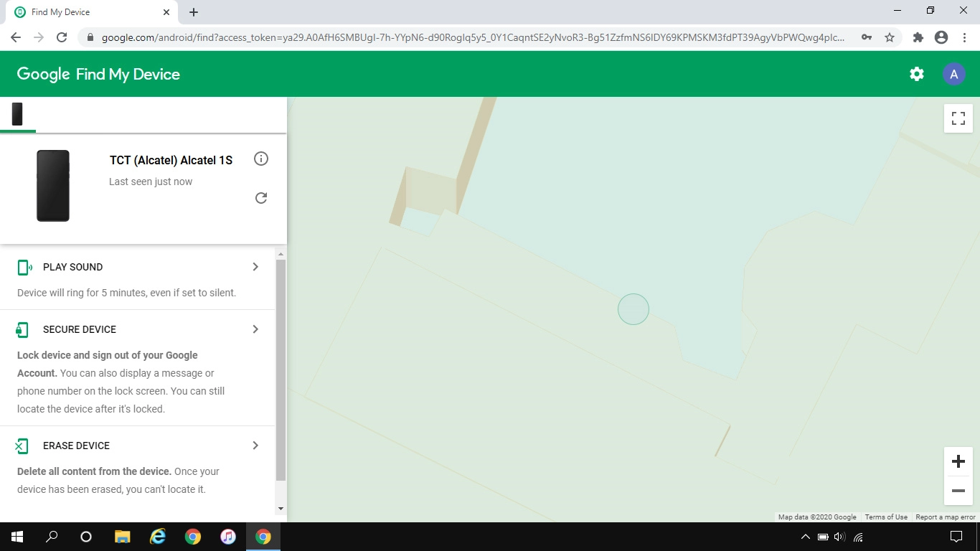
Task: Click the Erase Device icon
Action: [x=22, y=446]
